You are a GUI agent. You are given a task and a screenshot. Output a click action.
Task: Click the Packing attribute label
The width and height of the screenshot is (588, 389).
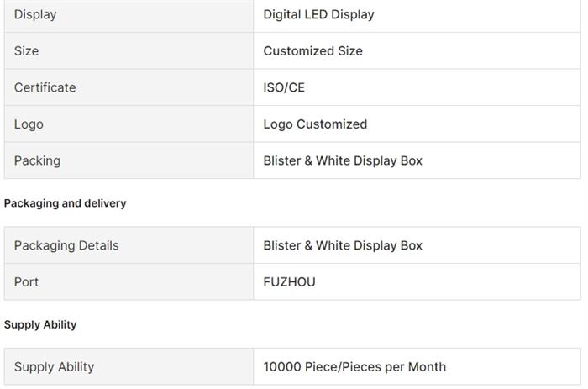[x=37, y=160]
